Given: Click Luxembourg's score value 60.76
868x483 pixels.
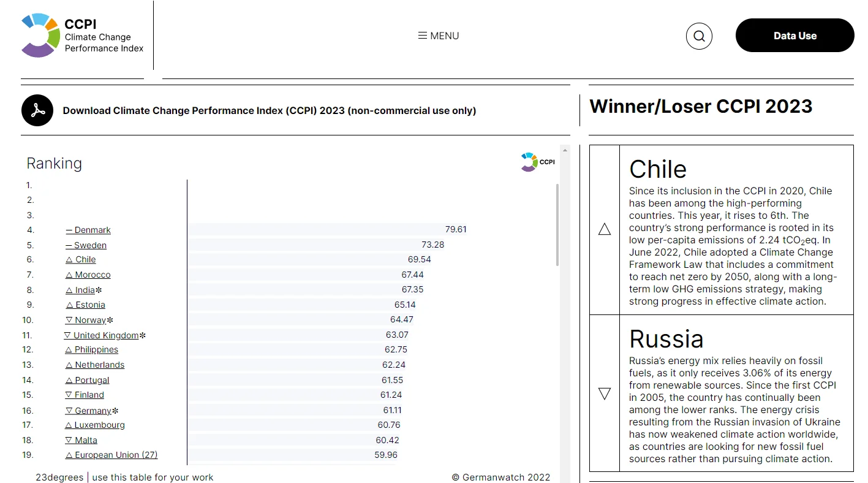Looking at the screenshot, I should (389, 425).
